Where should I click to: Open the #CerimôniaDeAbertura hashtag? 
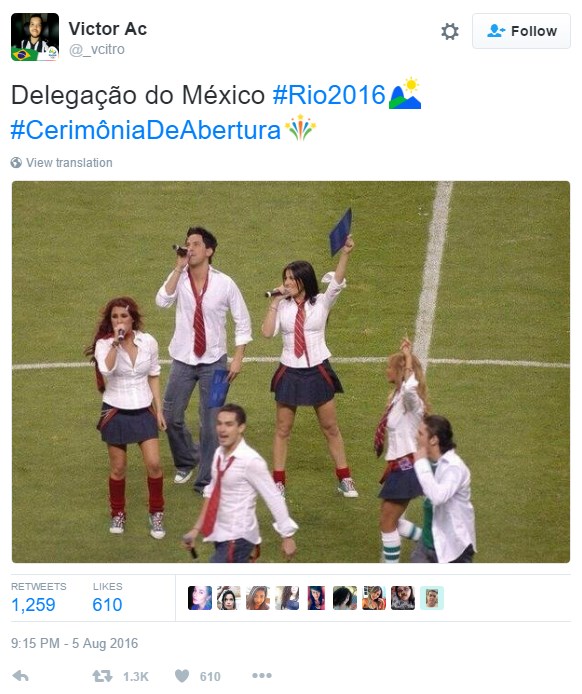146,130
